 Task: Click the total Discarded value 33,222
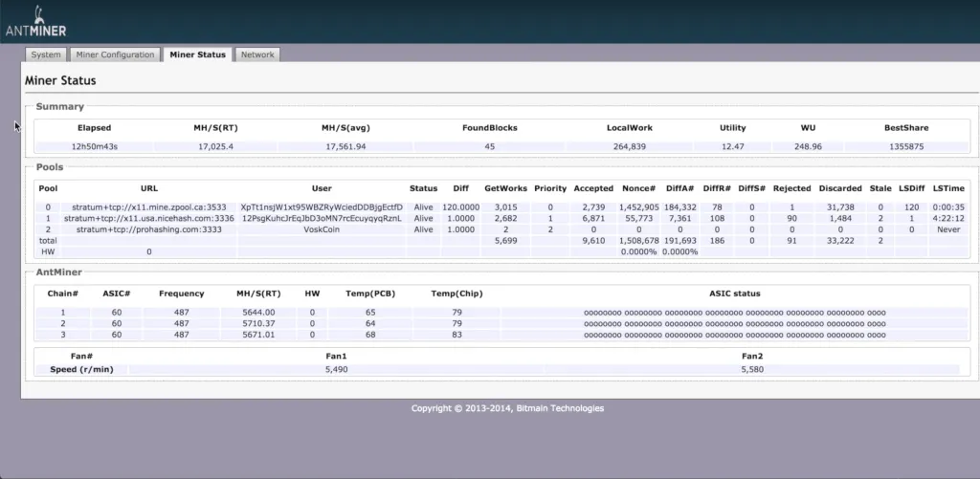tap(840, 241)
